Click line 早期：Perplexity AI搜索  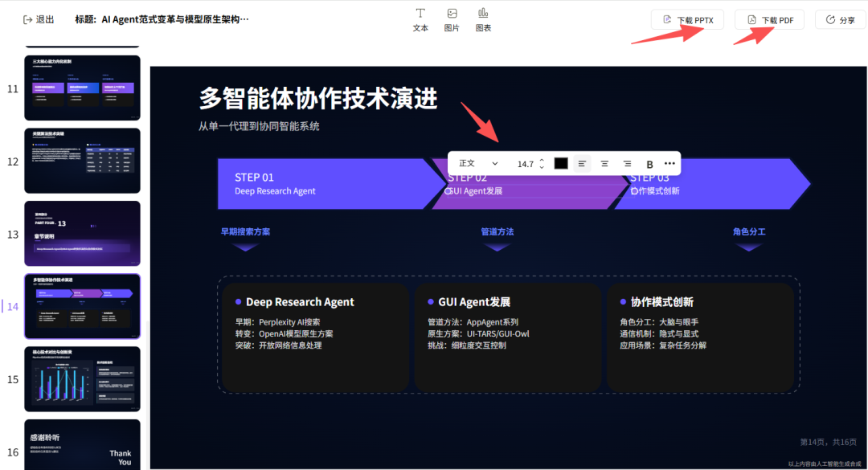click(278, 322)
